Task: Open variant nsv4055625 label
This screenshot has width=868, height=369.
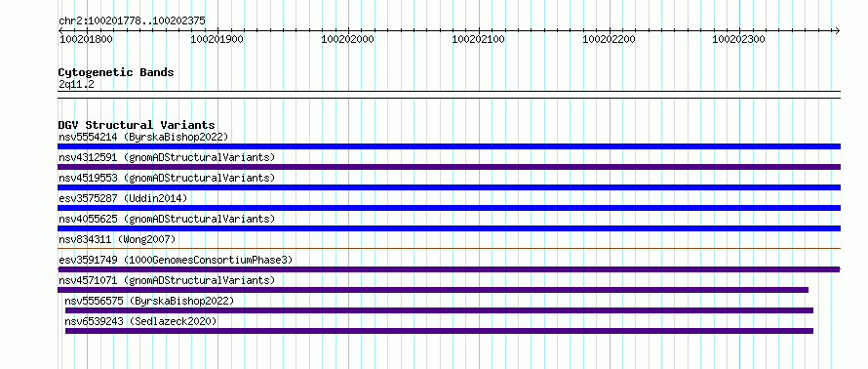Action: (x=167, y=219)
